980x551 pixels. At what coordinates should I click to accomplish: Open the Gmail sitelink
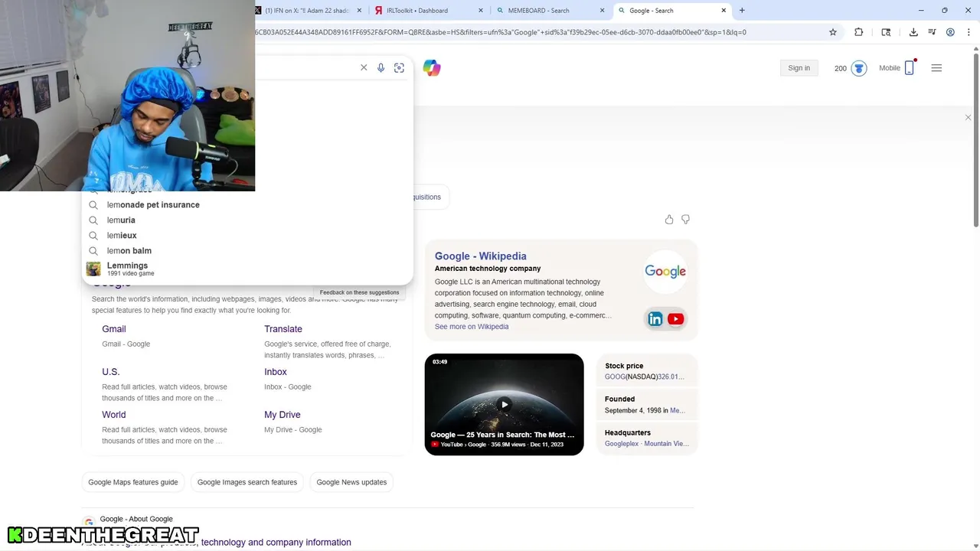(114, 329)
